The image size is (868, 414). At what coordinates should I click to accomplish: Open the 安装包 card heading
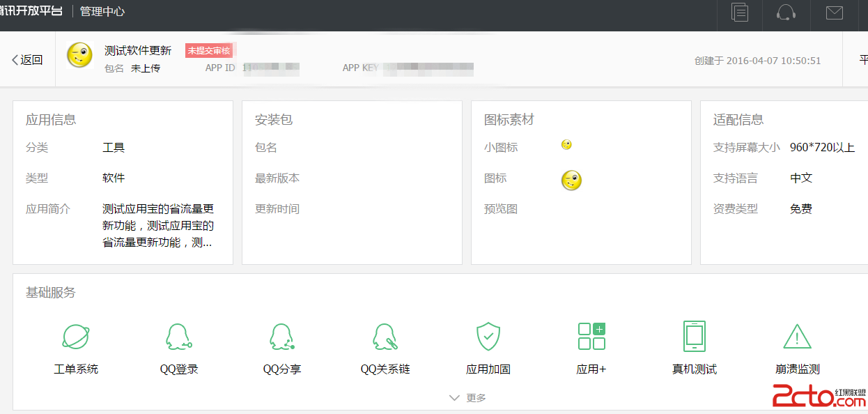point(274,120)
